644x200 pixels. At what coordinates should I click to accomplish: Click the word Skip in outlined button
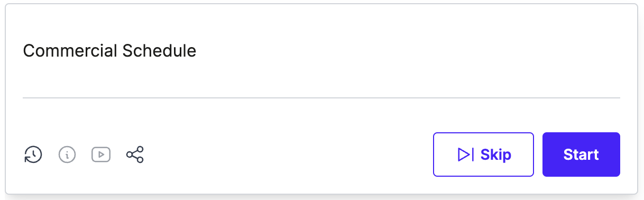tap(496, 154)
